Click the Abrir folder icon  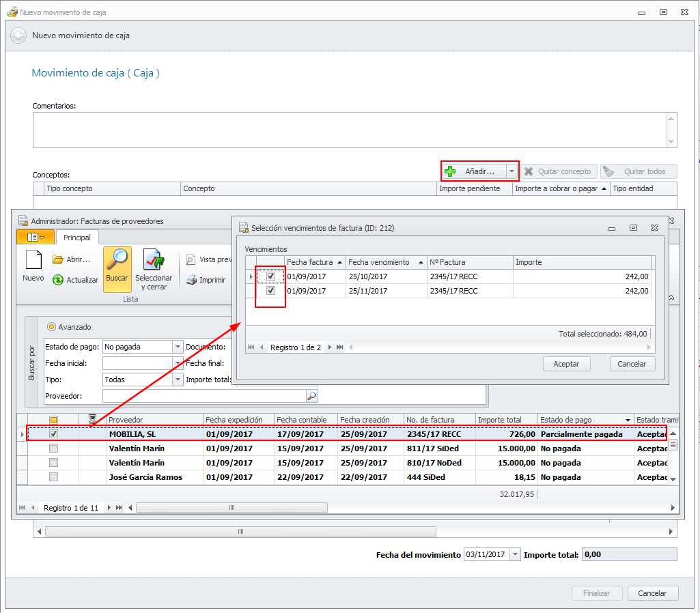[58, 259]
